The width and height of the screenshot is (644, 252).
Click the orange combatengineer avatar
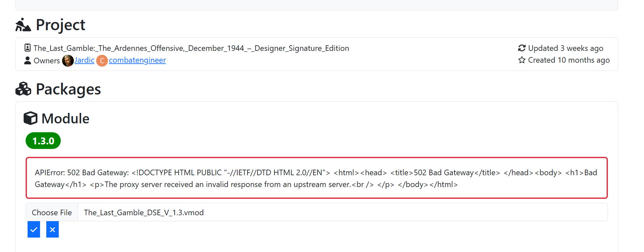102,61
